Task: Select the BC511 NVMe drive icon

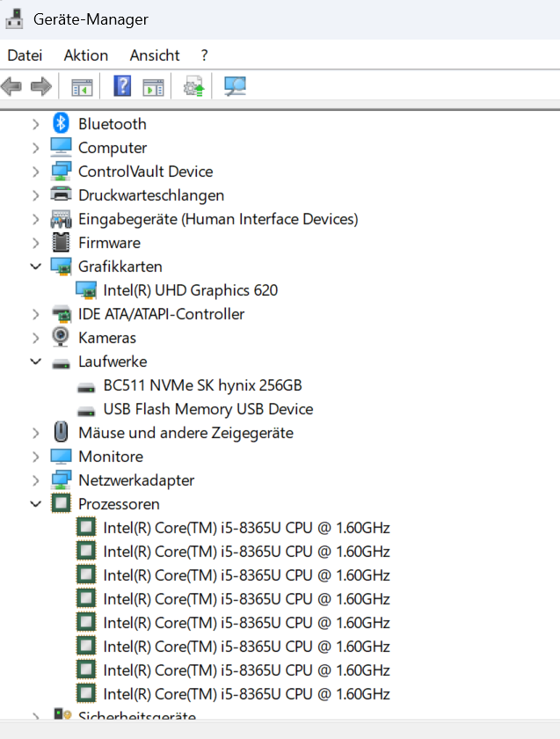Action: point(86,387)
